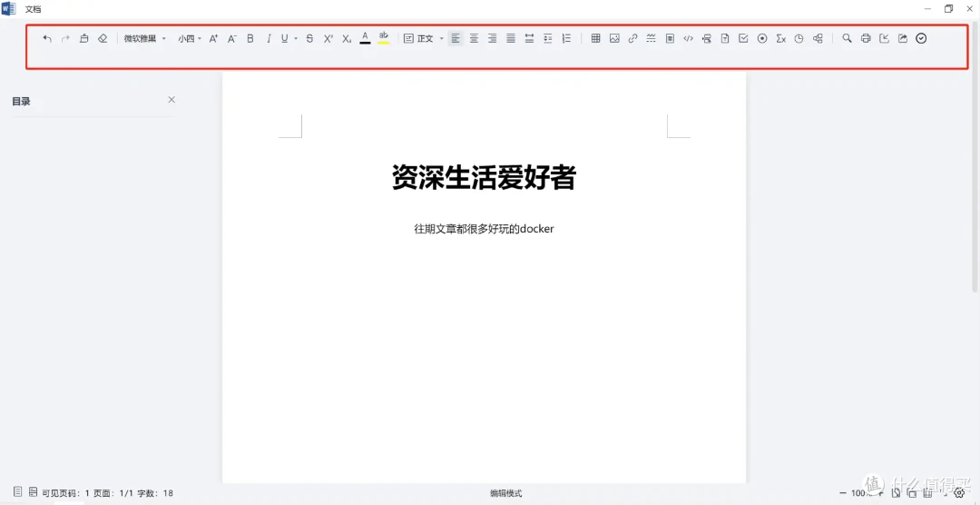Click the first page view icon in status bar
Viewport: 980px width, 505px height.
[x=18, y=492]
